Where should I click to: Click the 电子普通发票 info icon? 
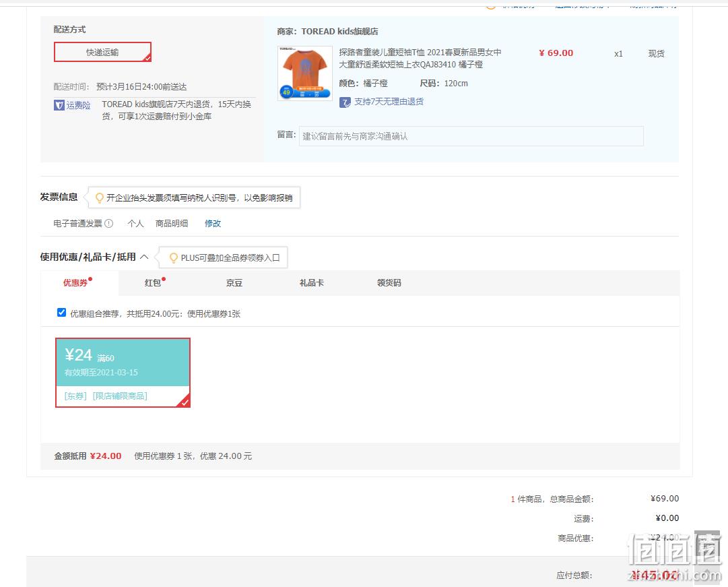pyautogui.click(x=108, y=224)
